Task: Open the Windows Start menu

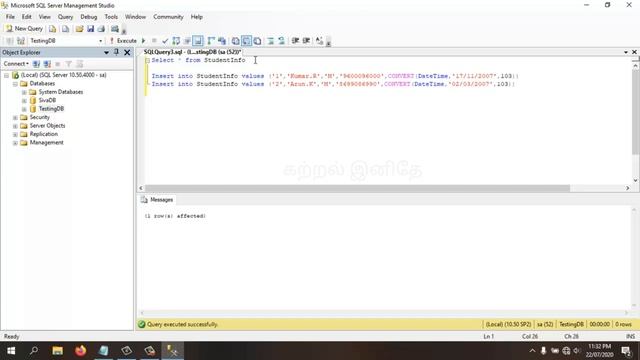Action: pyautogui.click(x=11, y=351)
